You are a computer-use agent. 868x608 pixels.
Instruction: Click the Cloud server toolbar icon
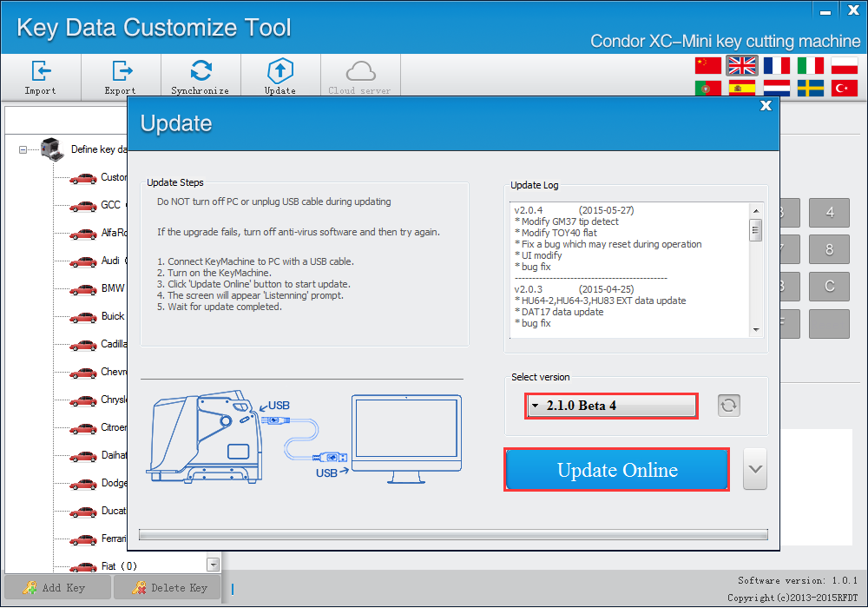click(360, 77)
